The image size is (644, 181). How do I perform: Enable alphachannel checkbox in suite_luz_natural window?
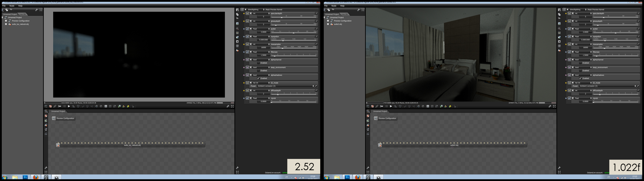[258, 63]
